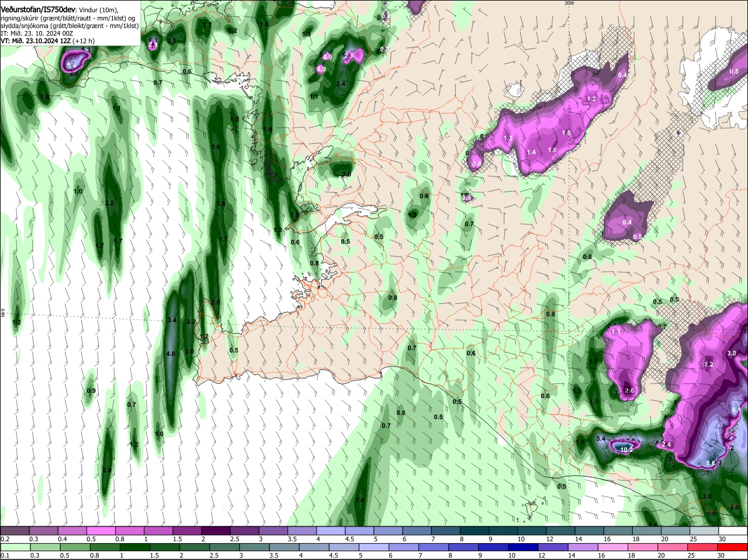Click the 10.2 precipitation value on map
The width and height of the screenshot is (748, 560).
(626, 450)
